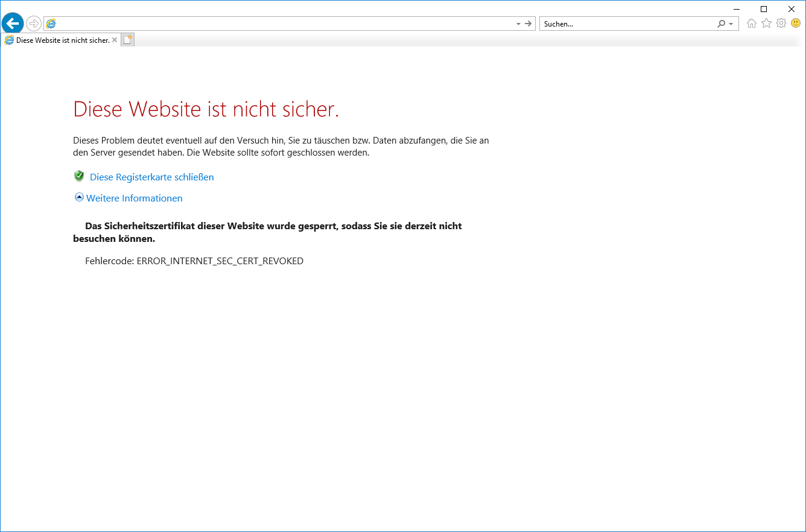Open Favorites via the star icon
806x532 pixels.
tap(766, 24)
